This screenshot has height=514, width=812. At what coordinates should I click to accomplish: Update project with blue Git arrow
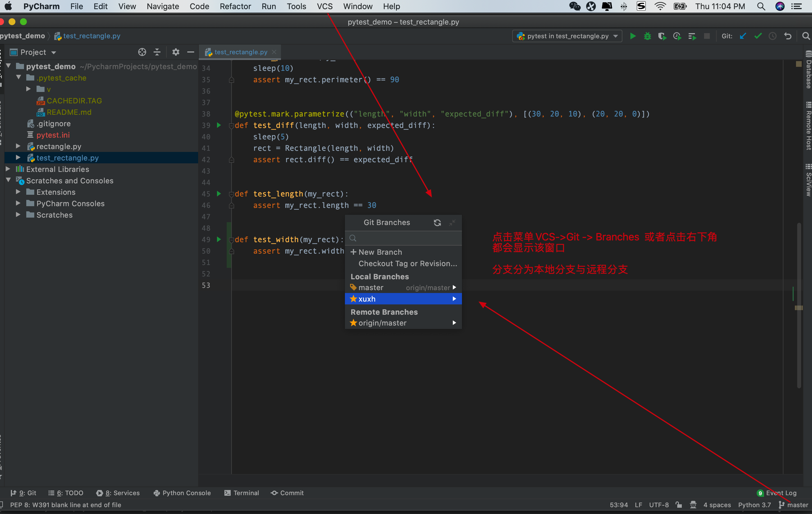click(x=743, y=36)
